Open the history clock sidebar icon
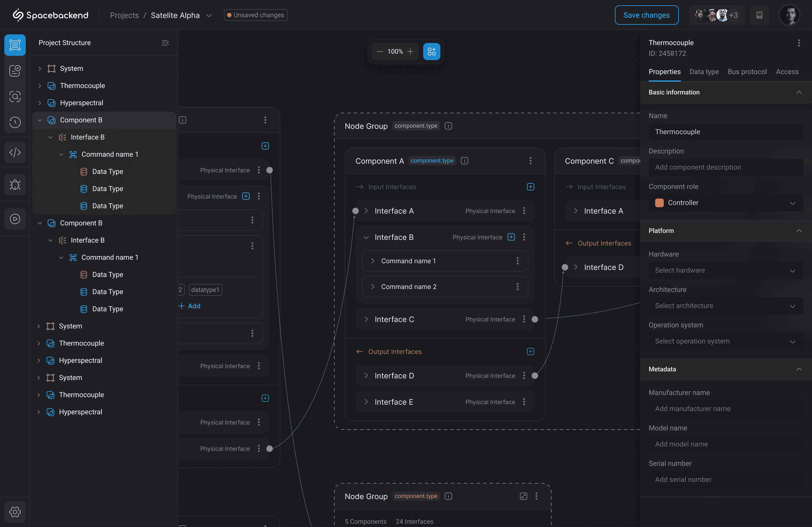 pos(15,122)
